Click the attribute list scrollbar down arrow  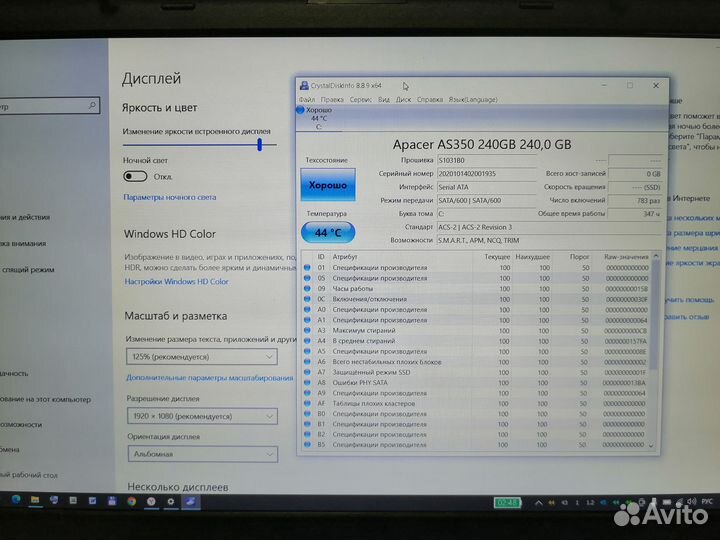651,445
